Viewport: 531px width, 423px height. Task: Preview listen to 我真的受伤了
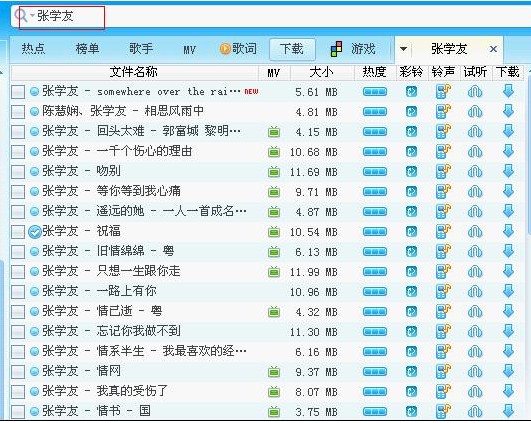point(475,392)
